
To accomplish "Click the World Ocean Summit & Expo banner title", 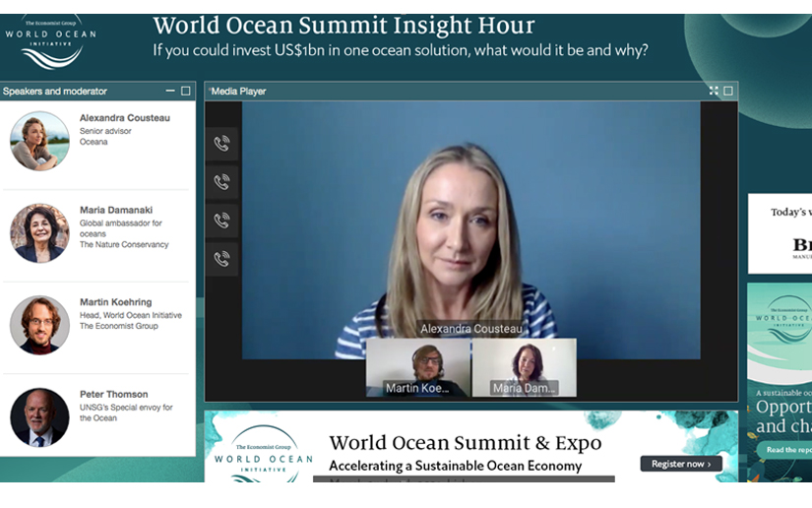I will [466, 443].
